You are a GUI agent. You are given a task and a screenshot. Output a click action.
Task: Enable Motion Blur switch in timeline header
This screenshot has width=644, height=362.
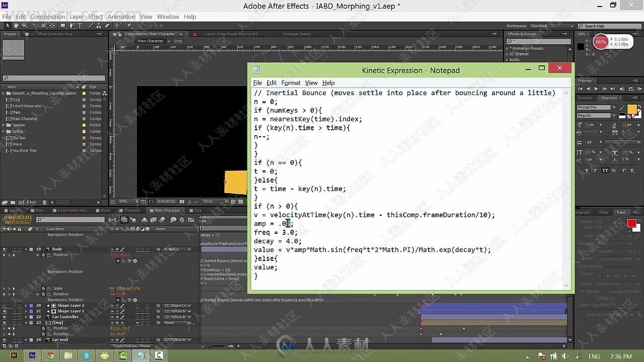(x=162, y=220)
